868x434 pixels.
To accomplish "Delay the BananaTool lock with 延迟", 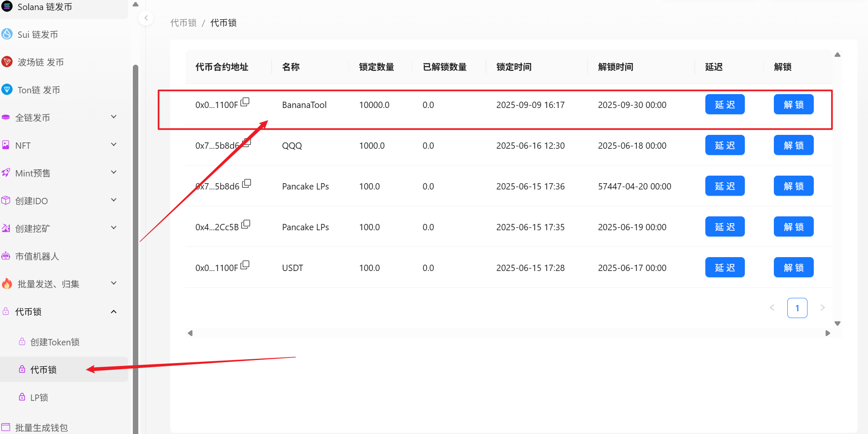I will coord(725,105).
